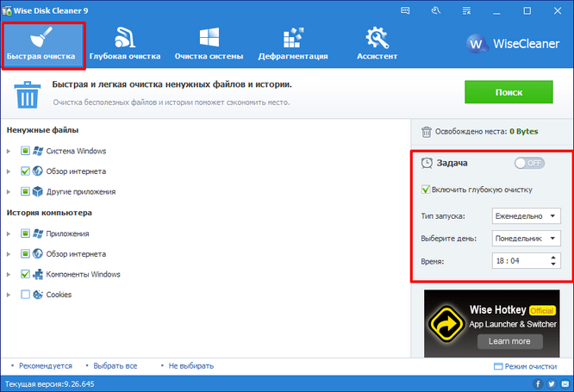Click the yellow Wise Hotkey arrow logo

point(446,323)
